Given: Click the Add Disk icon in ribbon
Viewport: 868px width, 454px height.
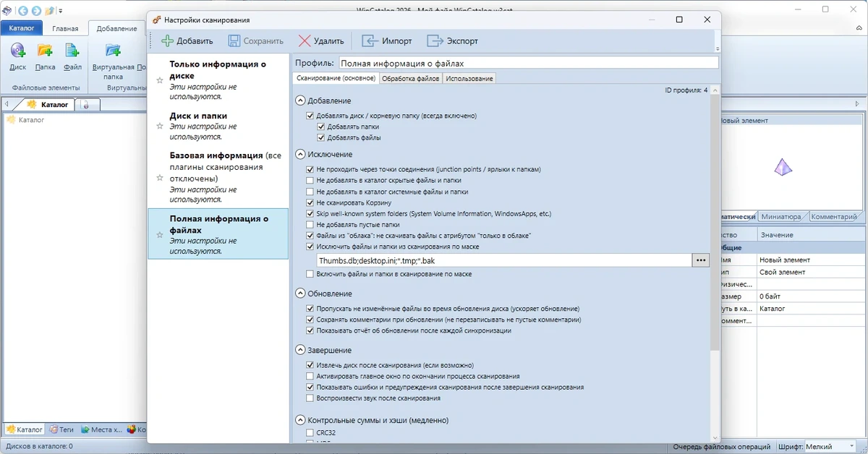Looking at the screenshot, I should (x=18, y=51).
